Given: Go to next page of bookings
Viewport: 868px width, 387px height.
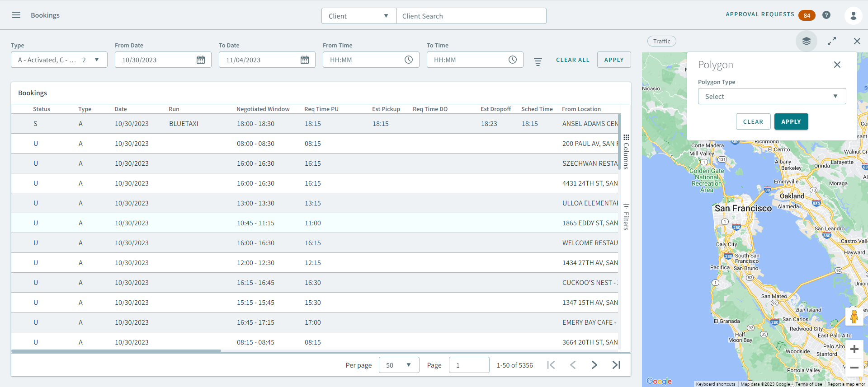Looking at the screenshot, I should (594, 365).
